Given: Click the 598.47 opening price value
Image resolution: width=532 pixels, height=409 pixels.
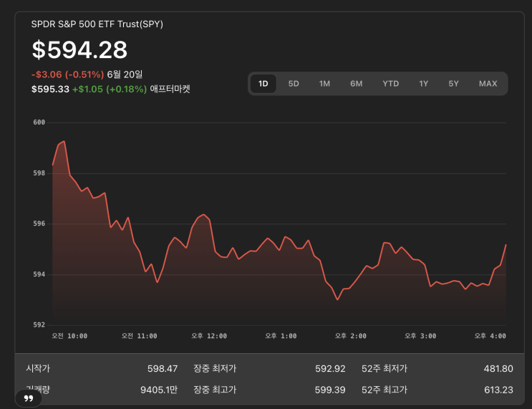Looking at the screenshot, I should (163, 369).
